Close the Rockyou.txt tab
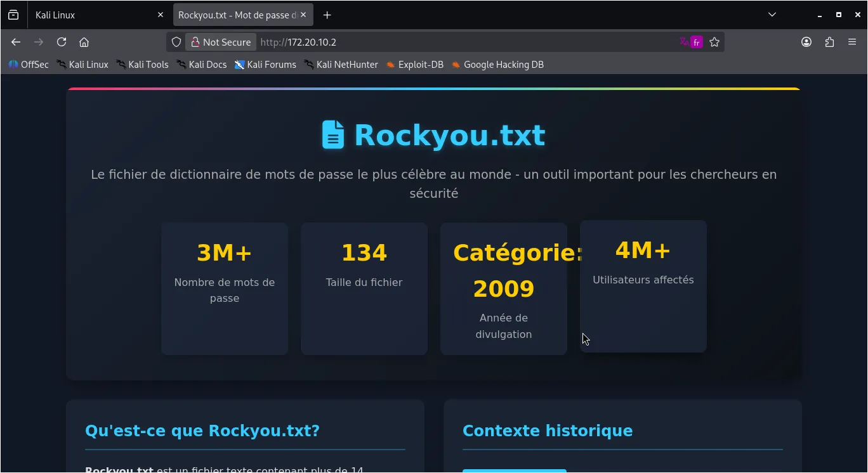Viewport: 868px width, 473px height. [x=303, y=15]
